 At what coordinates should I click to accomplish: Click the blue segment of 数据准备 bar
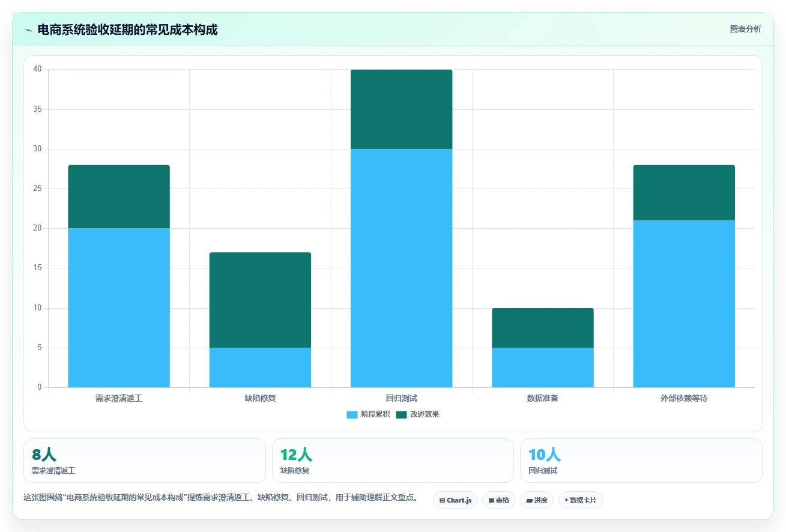(x=543, y=367)
